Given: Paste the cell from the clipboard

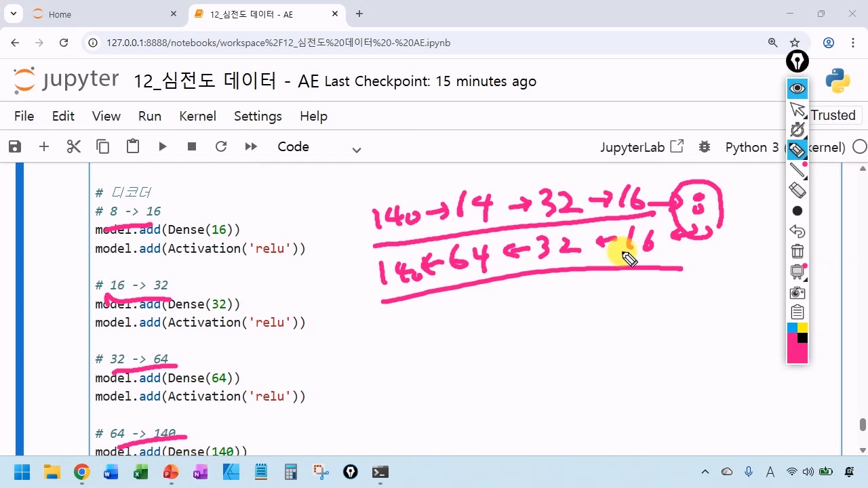Looking at the screenshot, I should pyautogui.click(x=133, y=146).
